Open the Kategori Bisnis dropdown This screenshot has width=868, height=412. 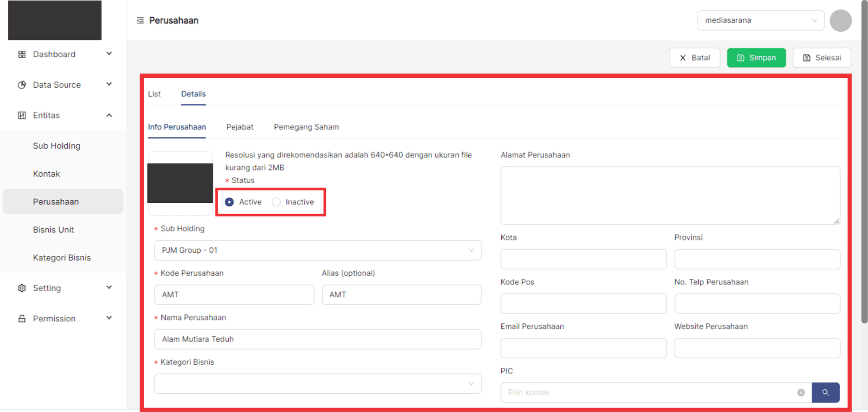pyautogui.click(x=318, y=384)
